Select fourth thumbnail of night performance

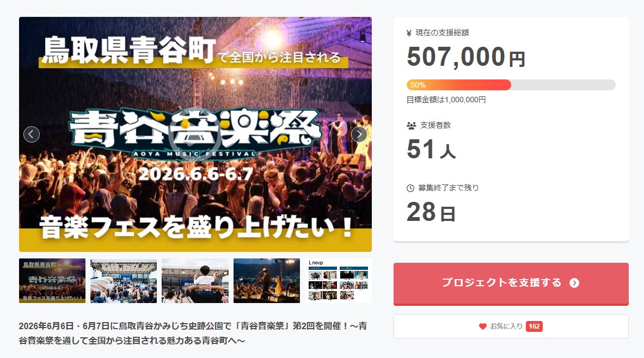(267, 281)
